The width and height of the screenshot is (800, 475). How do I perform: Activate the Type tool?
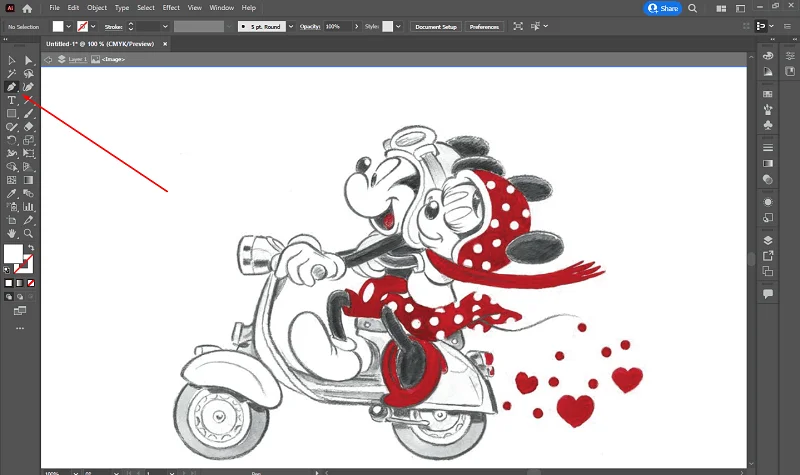[x=11, y=101]
